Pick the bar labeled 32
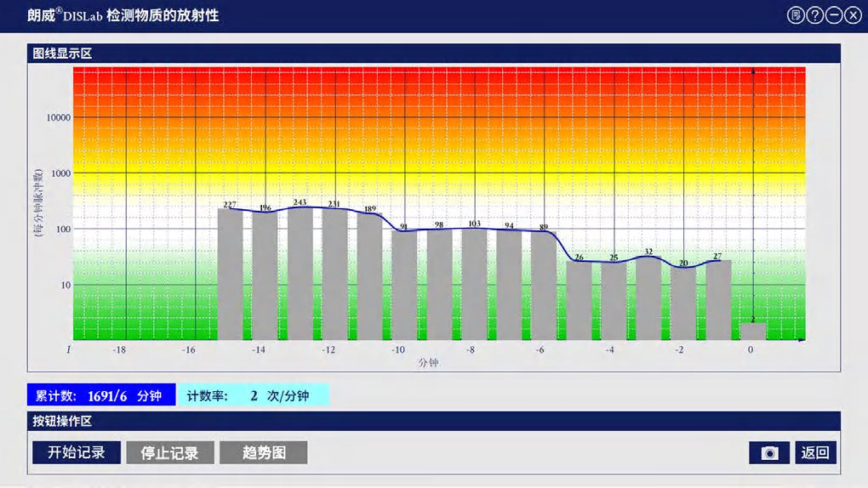Image resolution: width=868 pixels, height=488 pixels. (x=648, y=298)
